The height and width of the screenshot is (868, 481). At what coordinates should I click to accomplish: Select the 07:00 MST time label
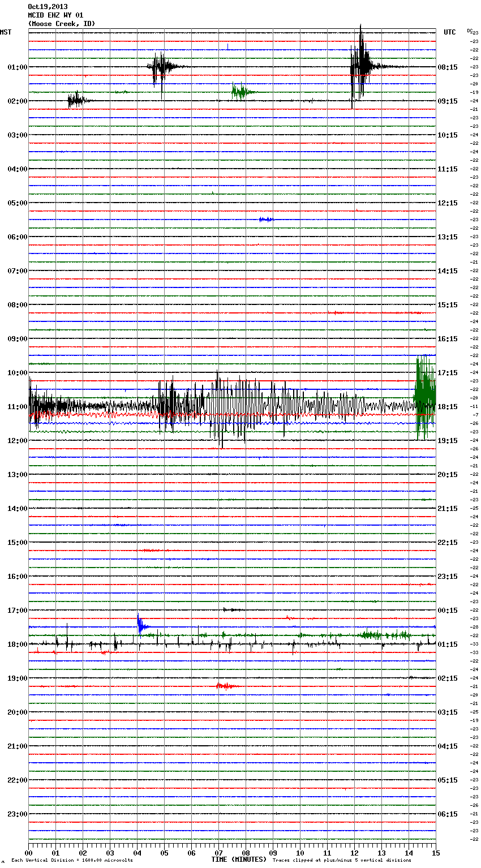click(18, 271)
